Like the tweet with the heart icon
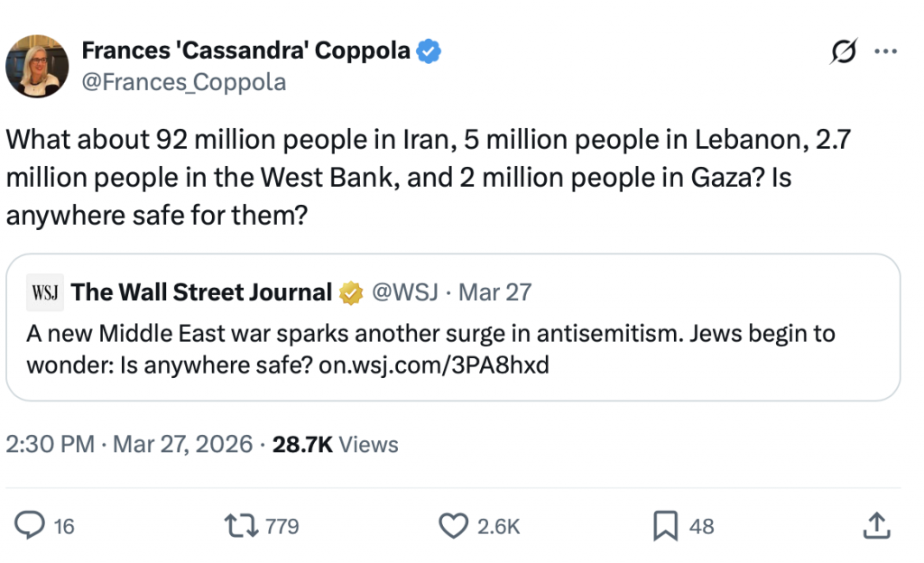 pyautogui.click(x=453, y=526)
